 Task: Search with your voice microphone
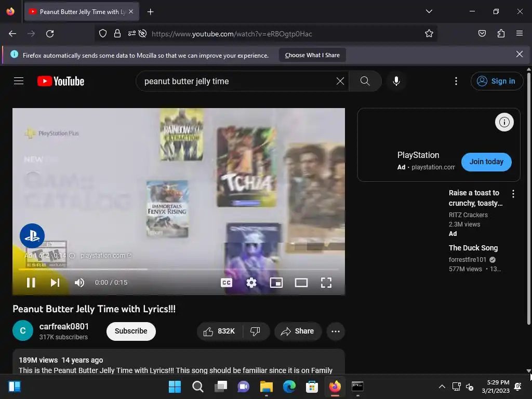click(x=396, y=81)
